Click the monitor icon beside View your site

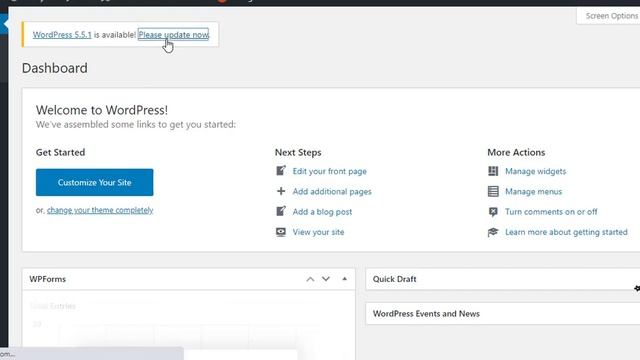point(281,232)
